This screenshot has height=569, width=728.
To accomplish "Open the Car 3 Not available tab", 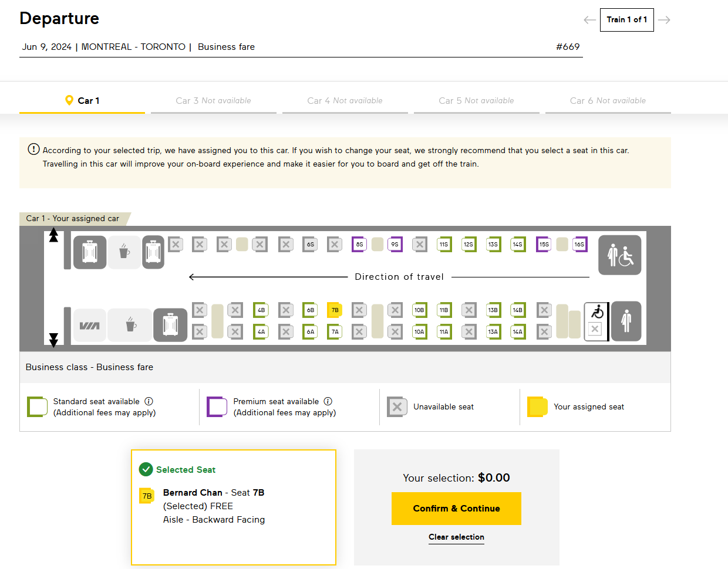I will 213,101.
